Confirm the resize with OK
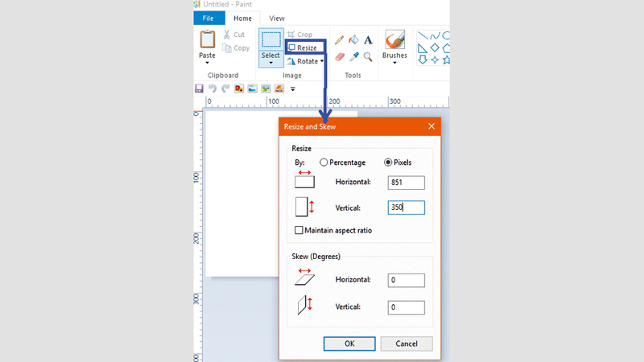This screenshot has height=362, width=644. (349, 343)
